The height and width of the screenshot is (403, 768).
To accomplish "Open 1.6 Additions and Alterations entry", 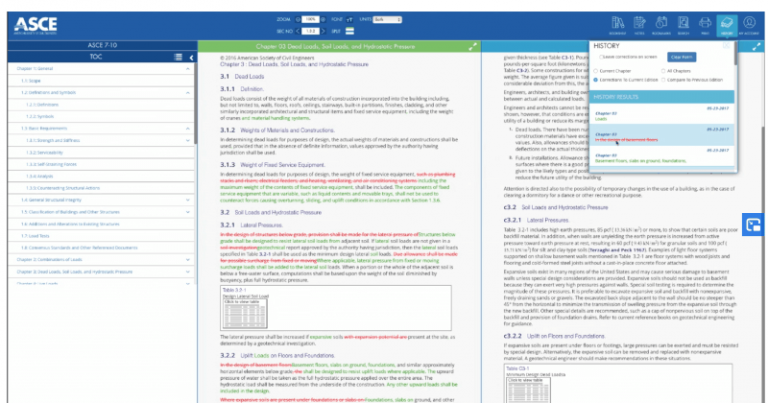I will pyautogui.click(x=70, y=224).
